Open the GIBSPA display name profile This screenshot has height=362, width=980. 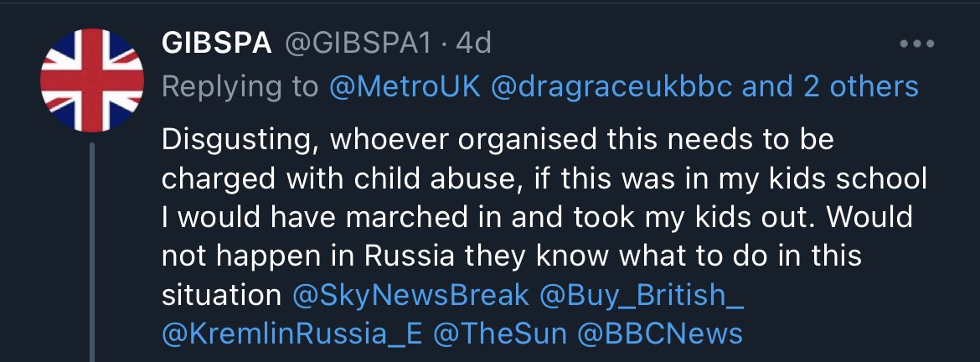(x=217, y=44)
